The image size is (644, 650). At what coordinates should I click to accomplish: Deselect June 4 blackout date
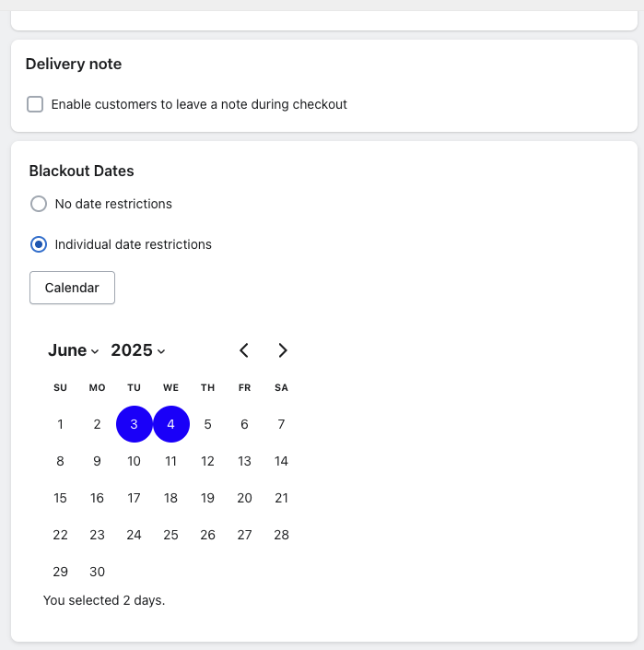coord(171,424)
